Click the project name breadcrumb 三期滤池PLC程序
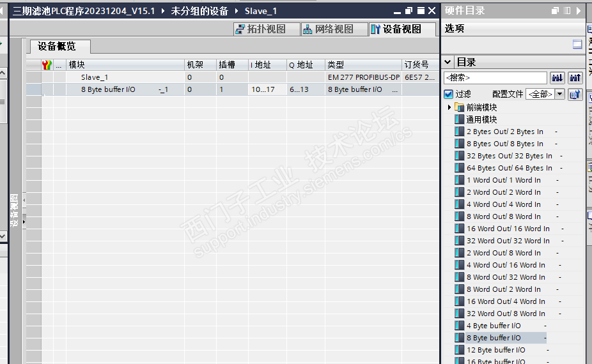This screenshot has height=364, width=592. 84,11
